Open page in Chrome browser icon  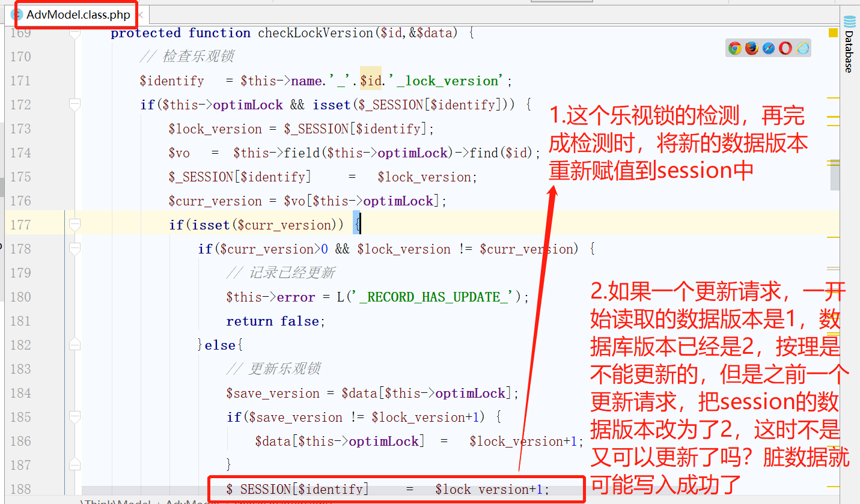734,49
